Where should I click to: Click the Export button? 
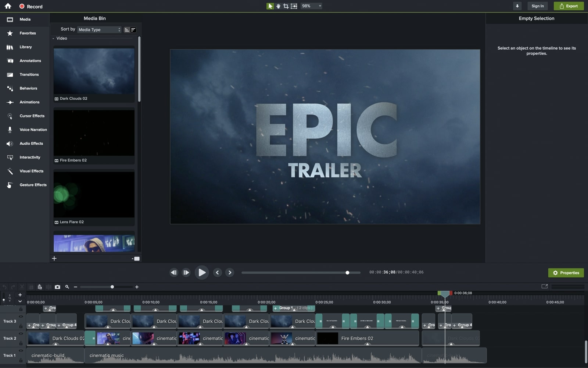click(568, 6)
